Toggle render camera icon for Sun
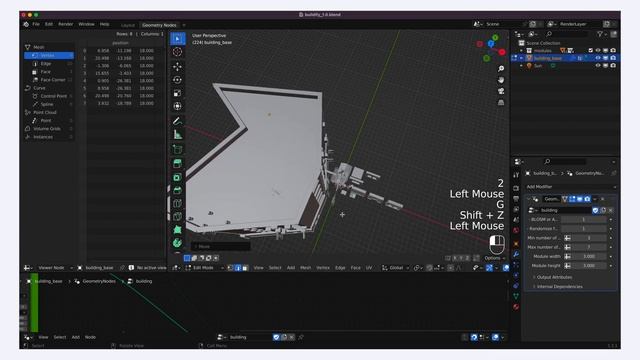The width and height of the screenshot is (640, 360). pyautogui.click(x=613, y=66)
